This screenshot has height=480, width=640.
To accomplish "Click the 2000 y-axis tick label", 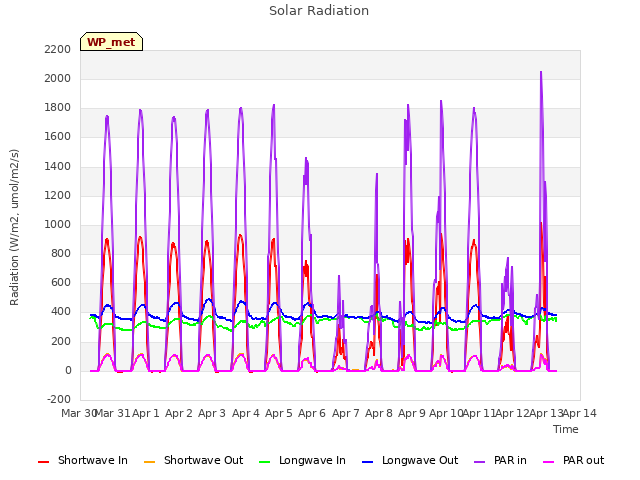I will (x=58, y=78).
